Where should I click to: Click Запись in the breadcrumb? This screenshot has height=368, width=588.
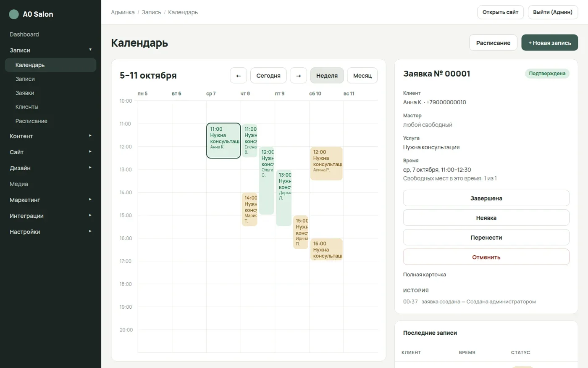(151, 12)
